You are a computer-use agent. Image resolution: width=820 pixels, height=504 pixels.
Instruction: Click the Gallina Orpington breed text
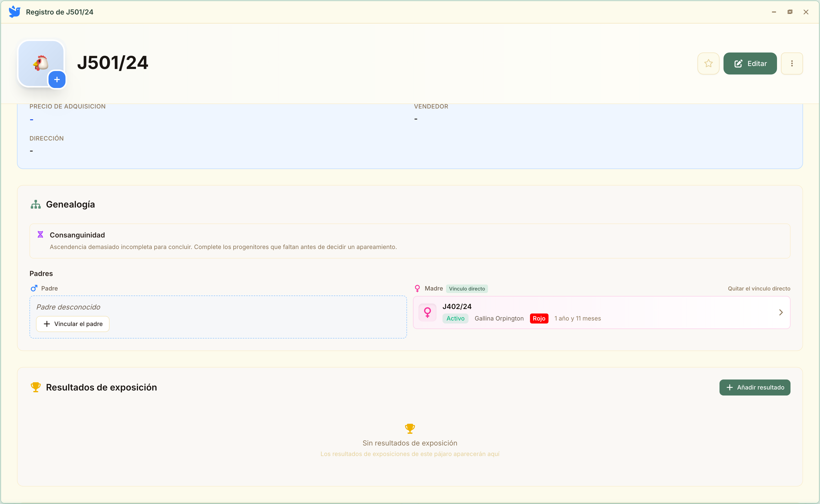[x=499, y=318]
